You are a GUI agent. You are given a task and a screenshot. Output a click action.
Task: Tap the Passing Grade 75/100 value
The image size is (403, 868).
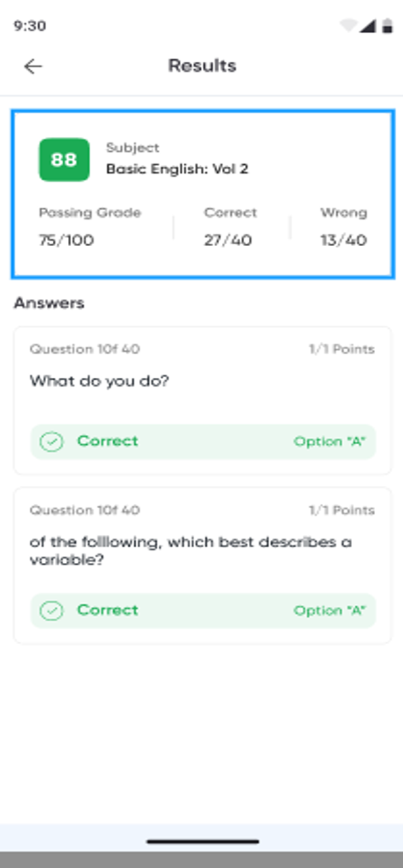[x=66, y=240]
